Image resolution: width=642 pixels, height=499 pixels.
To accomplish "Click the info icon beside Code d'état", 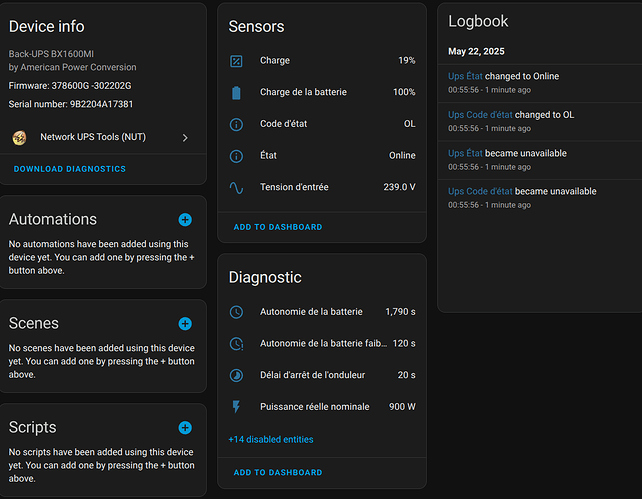I will tap(236, 125).
